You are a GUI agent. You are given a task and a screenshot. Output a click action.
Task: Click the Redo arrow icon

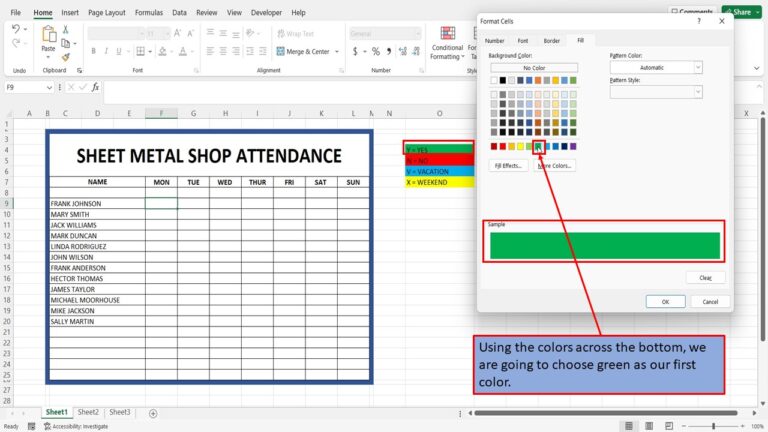(16, 44)
